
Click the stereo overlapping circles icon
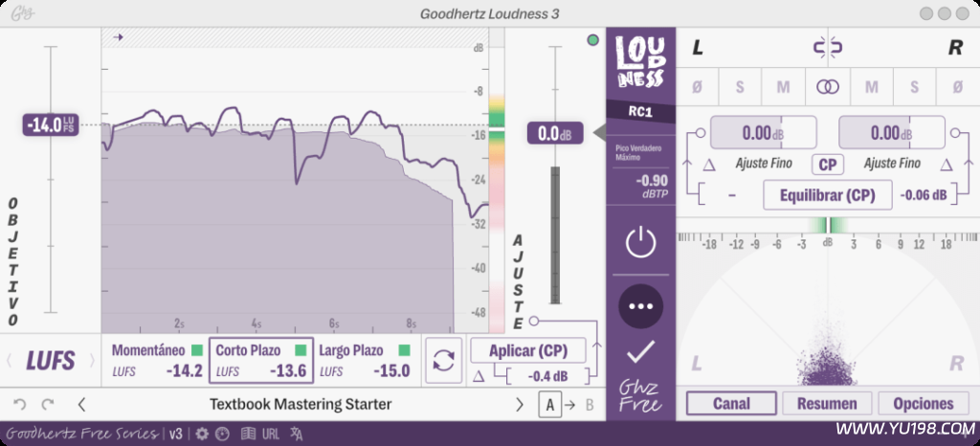828,87
